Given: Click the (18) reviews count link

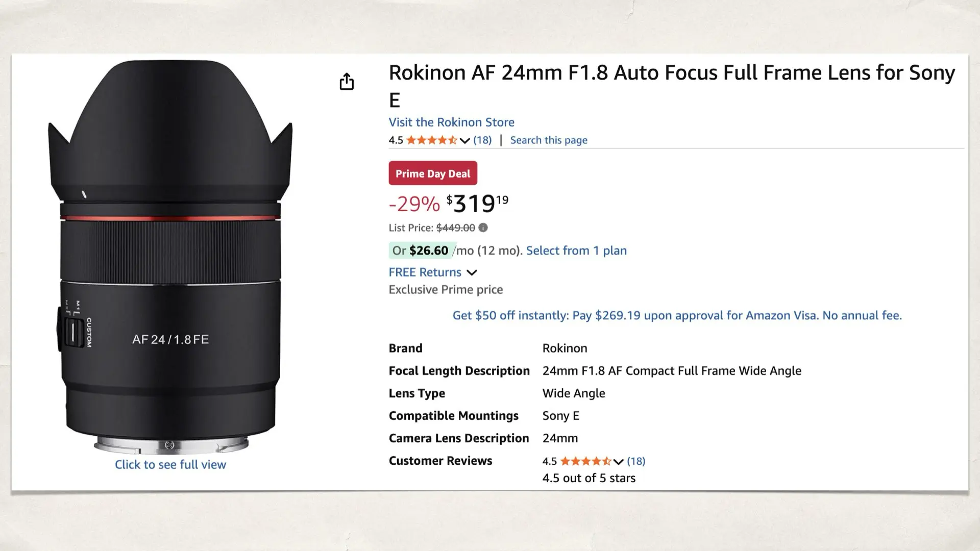Looking at the screenshot, I should [x=482, y=140].
